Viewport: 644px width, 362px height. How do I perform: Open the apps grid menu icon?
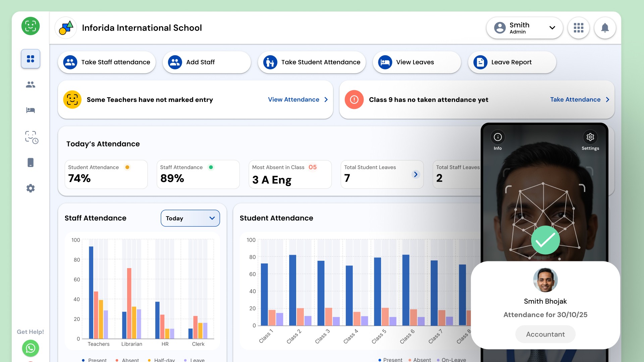click(578, 28)
